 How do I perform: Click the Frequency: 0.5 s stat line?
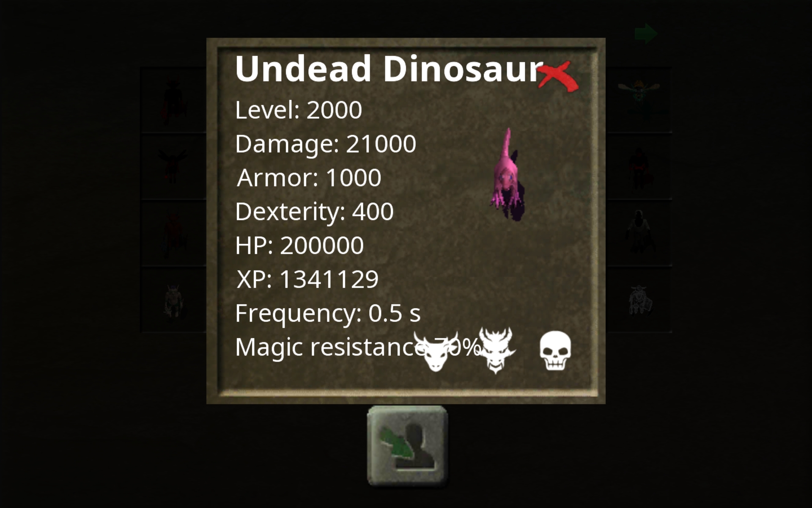(x=328, y=313)
